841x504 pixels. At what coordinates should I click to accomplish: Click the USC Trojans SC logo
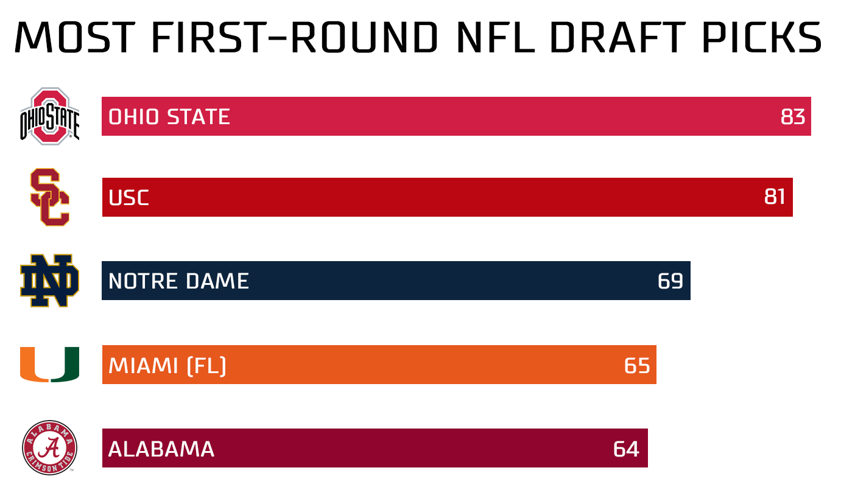[x=50, y=197]
